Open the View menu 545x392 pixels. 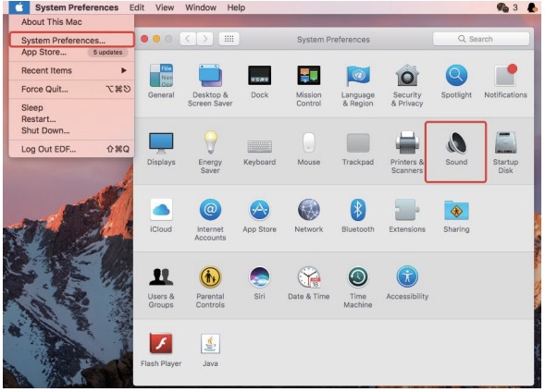(165, 7)
